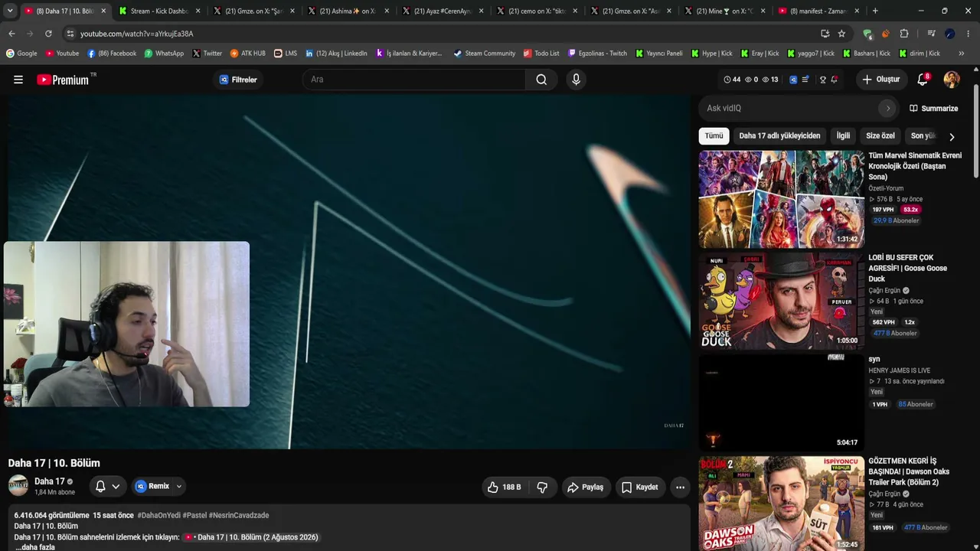Open the LMS bookmark
Viewport: 980px width, 551px height.
pos(286,54)
